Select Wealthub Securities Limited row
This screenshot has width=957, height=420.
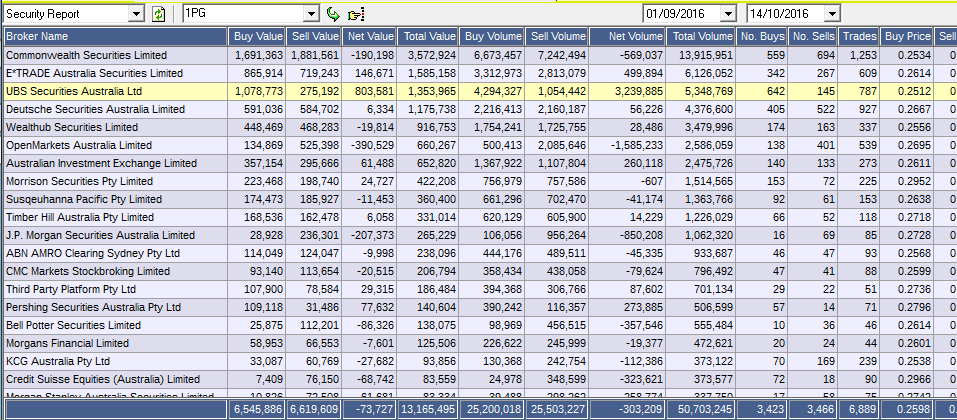478,128
